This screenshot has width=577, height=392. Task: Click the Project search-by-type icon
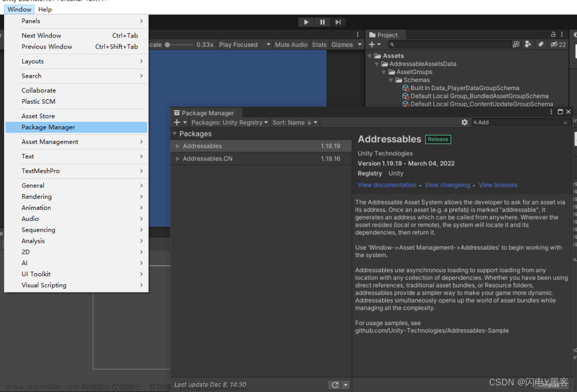click(528, 44)
